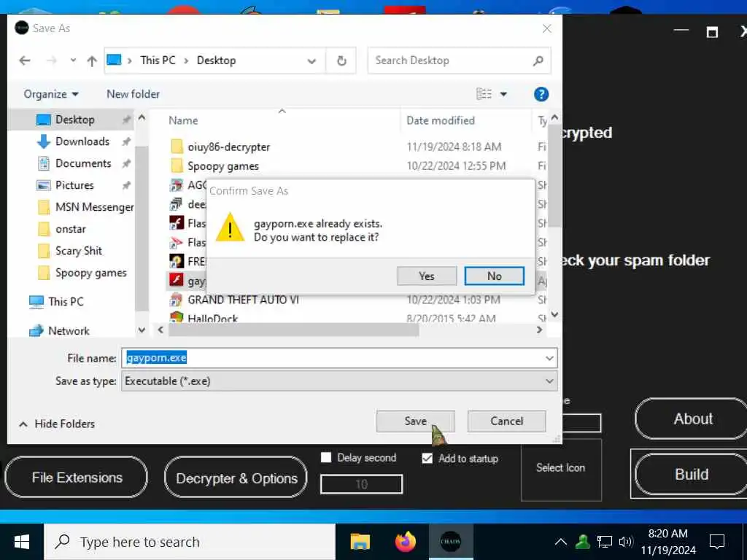Confirm replacing file with Yes button
This screenshot has width=747, height=560.
(x=426, y=276)
